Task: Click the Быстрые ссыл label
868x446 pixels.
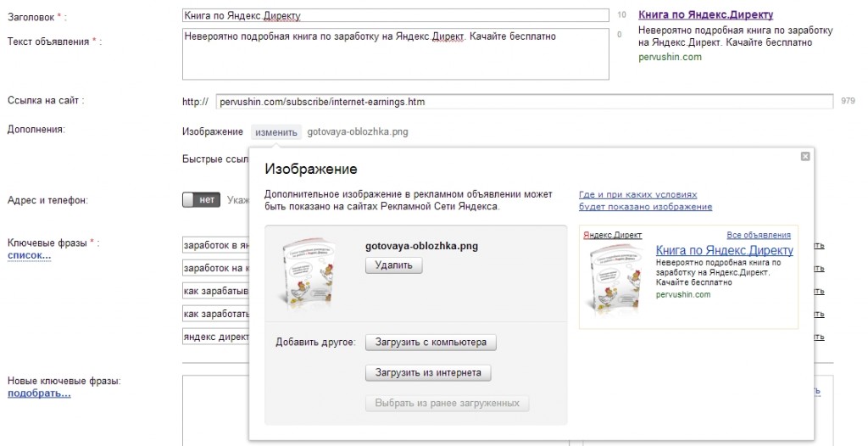Action: coord(215,159)
